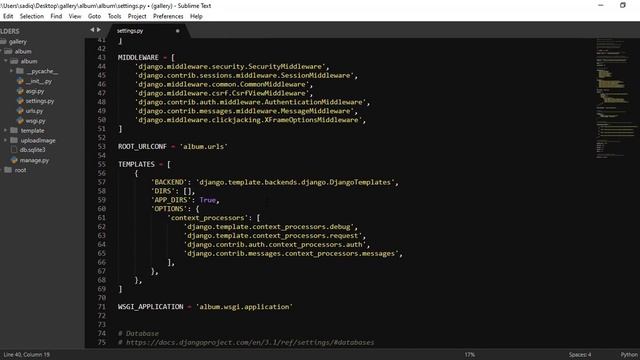Click the minimap code overview
The image size is (640, 360).
[x=616, y=98]
